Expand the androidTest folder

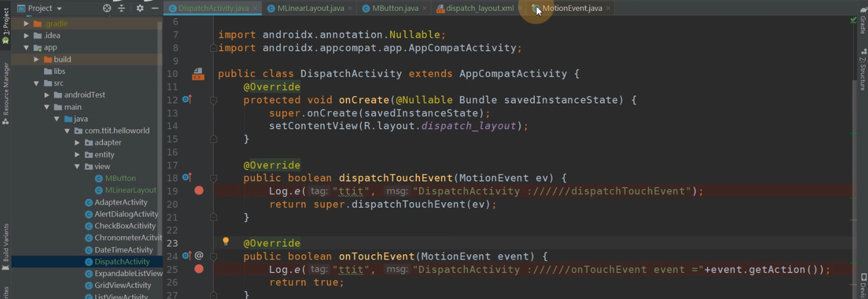[x=47, y=95]
